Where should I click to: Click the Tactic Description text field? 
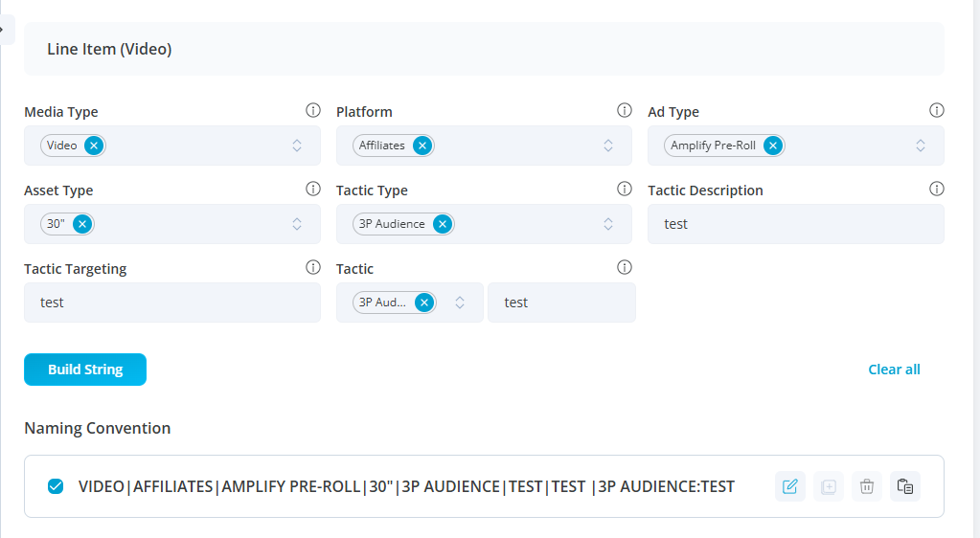coord(795,224)
